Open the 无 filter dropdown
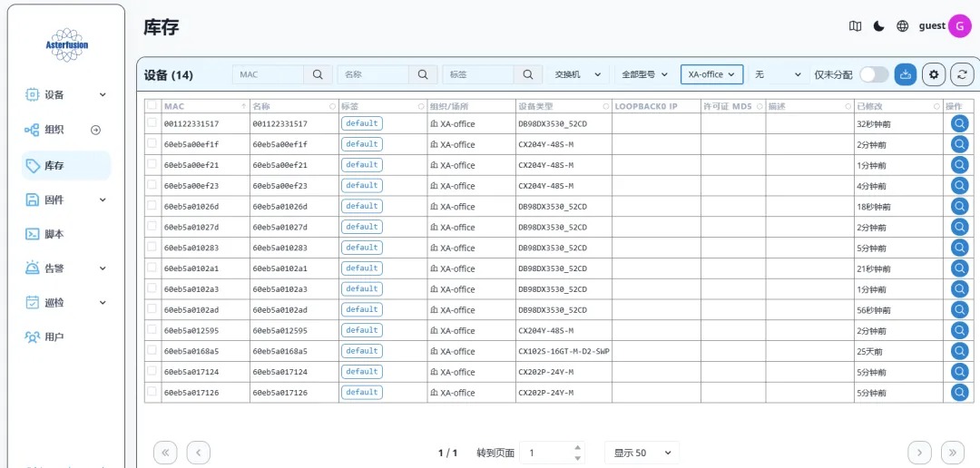This screenshot has height=468, width=980. click(779, 74)
